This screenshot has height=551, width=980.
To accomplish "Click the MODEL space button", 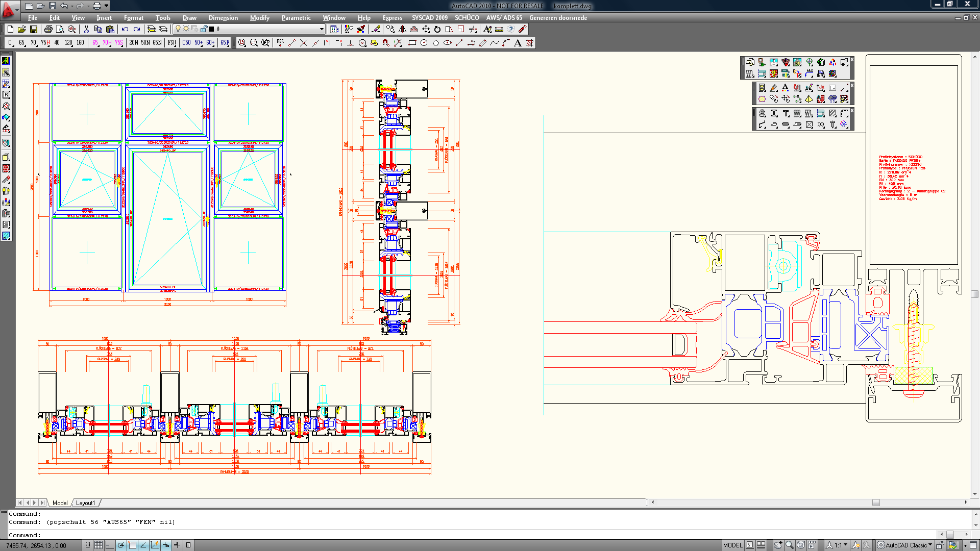I will pyautogui.click(x=732, y=545).
